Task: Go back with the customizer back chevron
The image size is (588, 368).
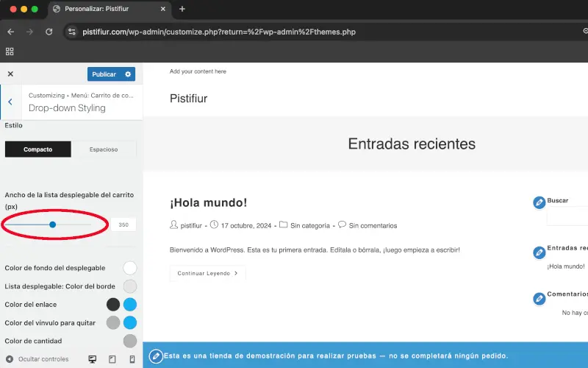Action: [10, 102]
